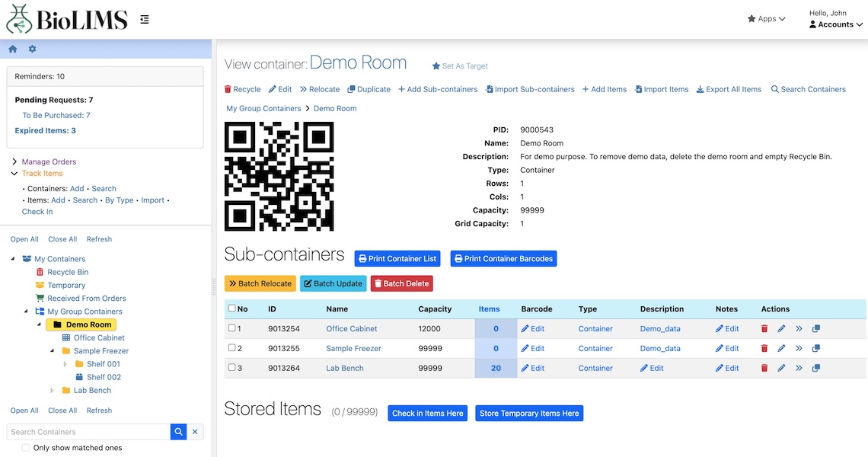
Task: Click the Search Containers input field
Action: 88,432
